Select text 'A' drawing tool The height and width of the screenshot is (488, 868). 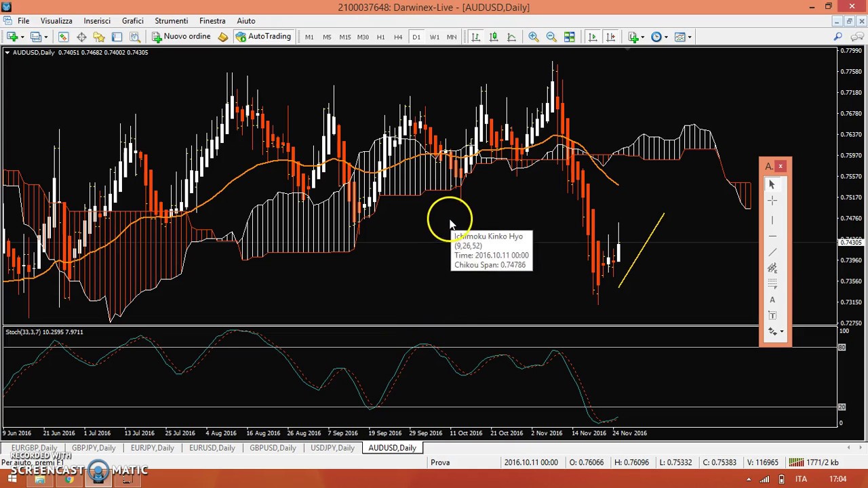[x=772, y=300]
